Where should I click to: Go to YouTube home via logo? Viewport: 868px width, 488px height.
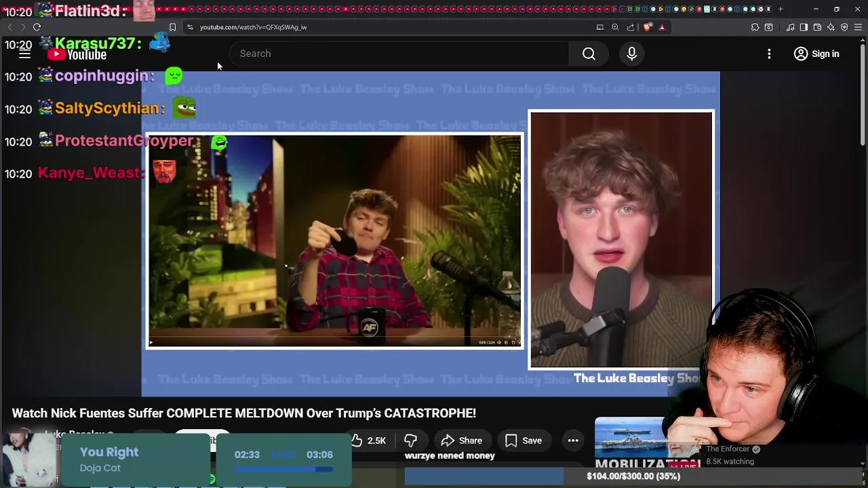(77, 55)
